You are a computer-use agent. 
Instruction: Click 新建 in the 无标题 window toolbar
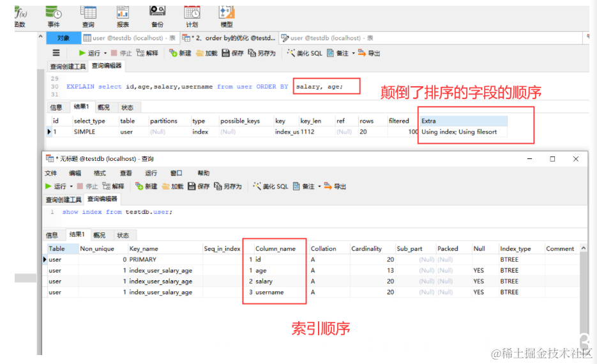[x=146, y=186]
